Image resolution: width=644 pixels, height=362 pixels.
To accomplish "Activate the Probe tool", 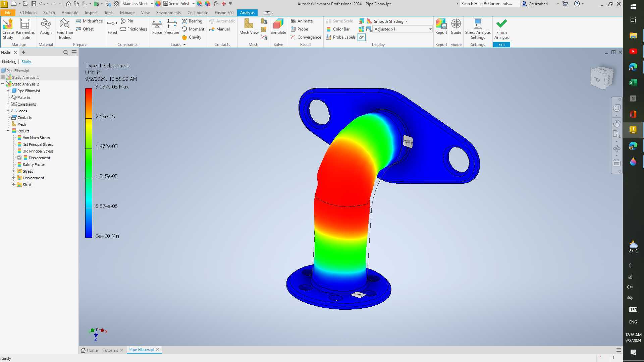I will coord(299,29).
